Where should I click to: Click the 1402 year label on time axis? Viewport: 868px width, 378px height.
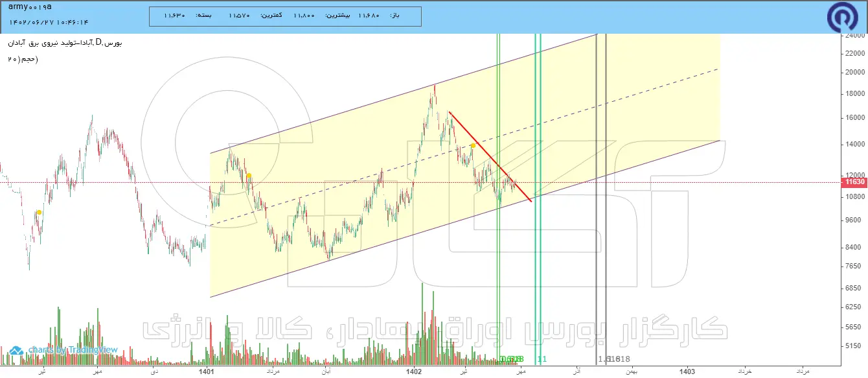pos(414,372)
